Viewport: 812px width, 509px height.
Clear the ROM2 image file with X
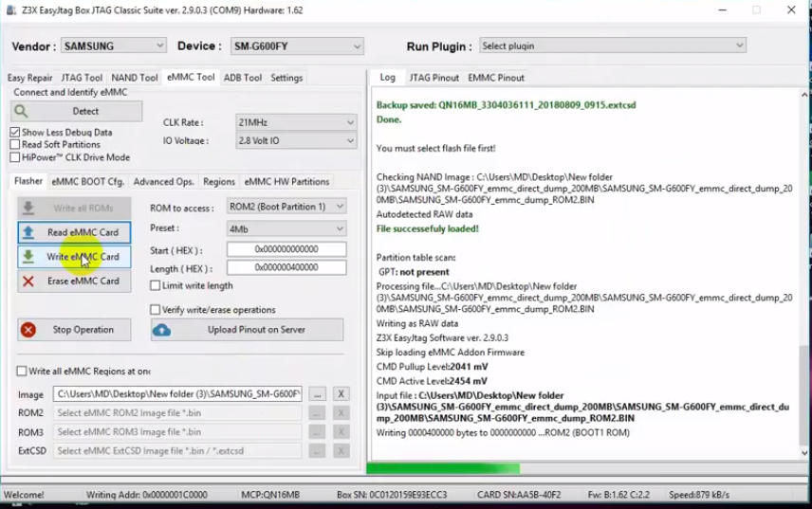pos(341,412)
